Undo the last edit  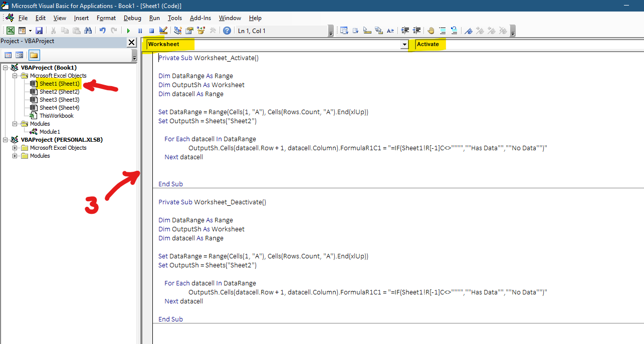[103, 31]
